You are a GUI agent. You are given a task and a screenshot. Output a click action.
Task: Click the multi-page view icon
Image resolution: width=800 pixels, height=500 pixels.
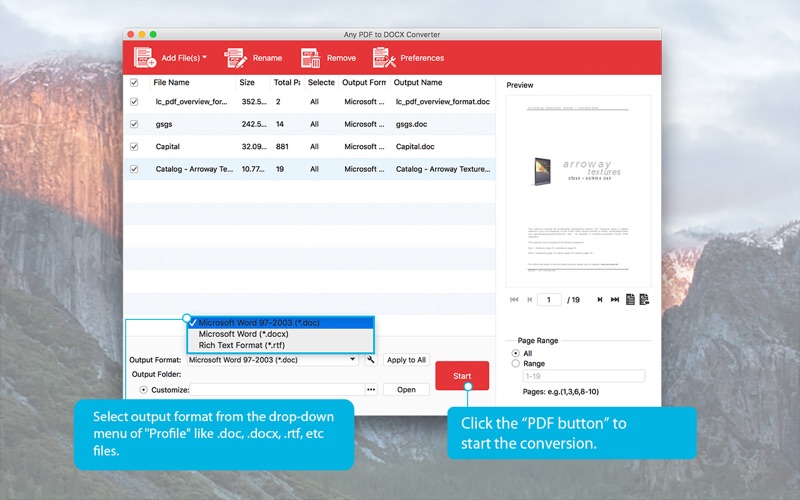pos(644,299)
